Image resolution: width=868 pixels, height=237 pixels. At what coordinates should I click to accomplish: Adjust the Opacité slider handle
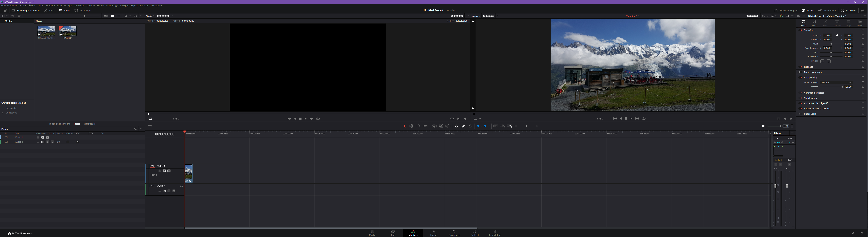pyautogui.click(x=842, y=87)
